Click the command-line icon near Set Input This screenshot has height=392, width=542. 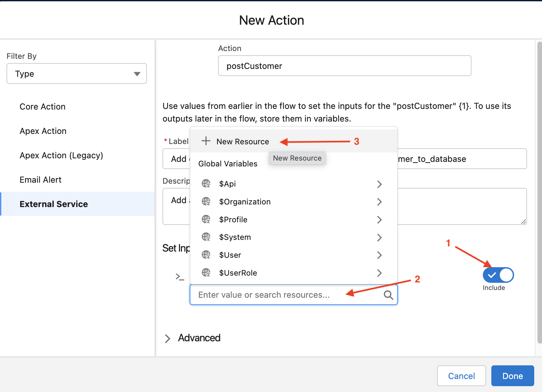pos(179,277)
